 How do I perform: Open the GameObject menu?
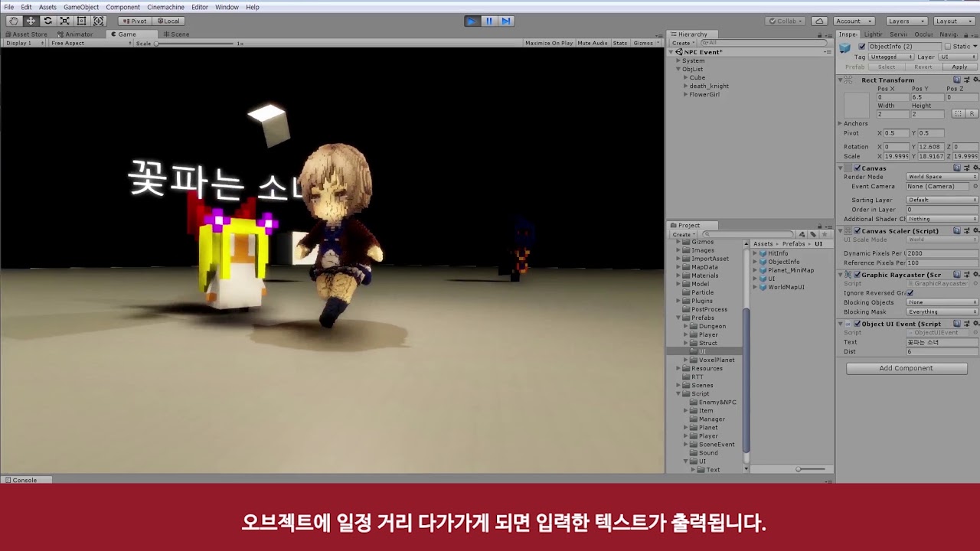pyautogui.click(x=81, y=7)
